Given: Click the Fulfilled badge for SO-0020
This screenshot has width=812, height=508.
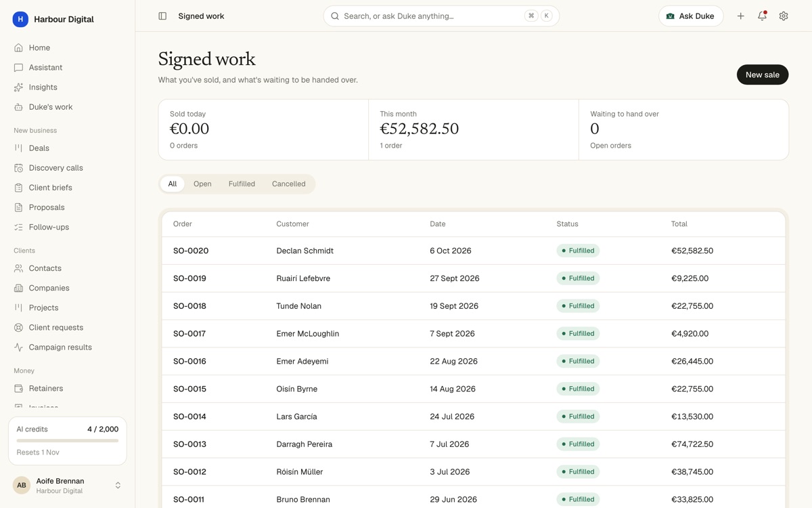Looking at the screenshot, I should (579, 251).
